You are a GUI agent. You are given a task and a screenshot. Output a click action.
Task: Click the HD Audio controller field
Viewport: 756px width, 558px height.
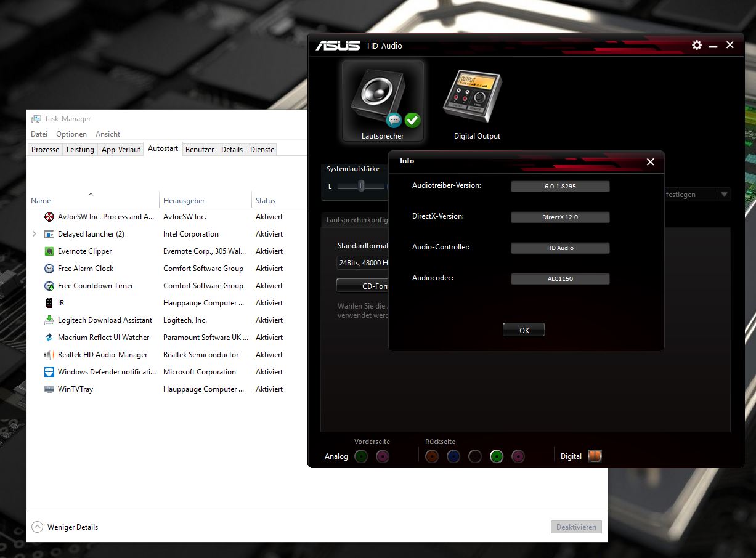(560, 248)
